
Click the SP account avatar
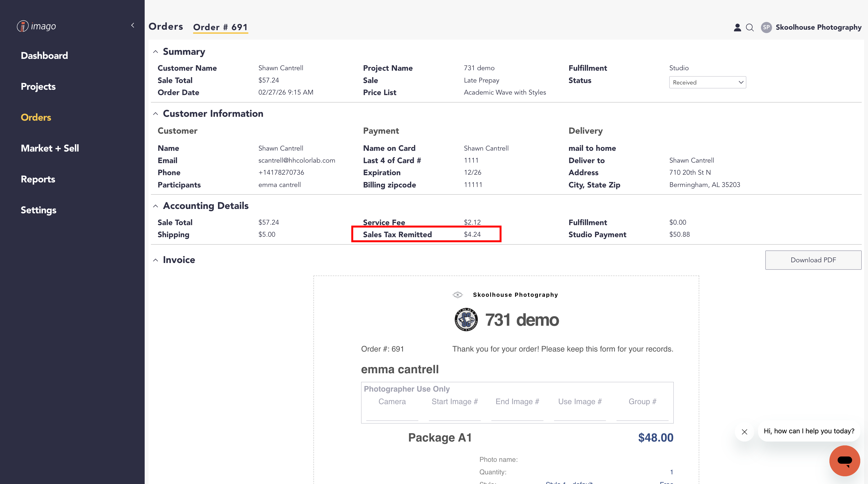pyautogui.click(x=766, y=27)
